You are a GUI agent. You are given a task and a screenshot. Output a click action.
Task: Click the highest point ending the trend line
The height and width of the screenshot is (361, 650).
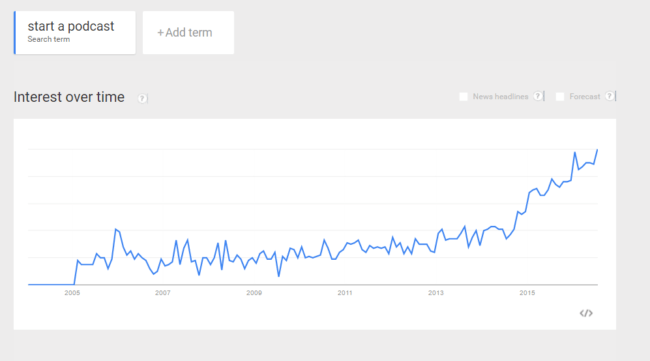point(597,150)
